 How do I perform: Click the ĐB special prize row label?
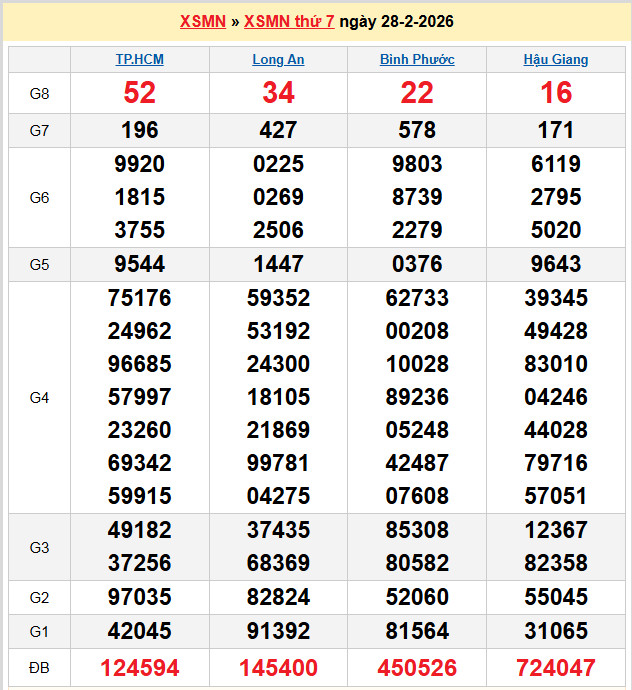[39, 667]
